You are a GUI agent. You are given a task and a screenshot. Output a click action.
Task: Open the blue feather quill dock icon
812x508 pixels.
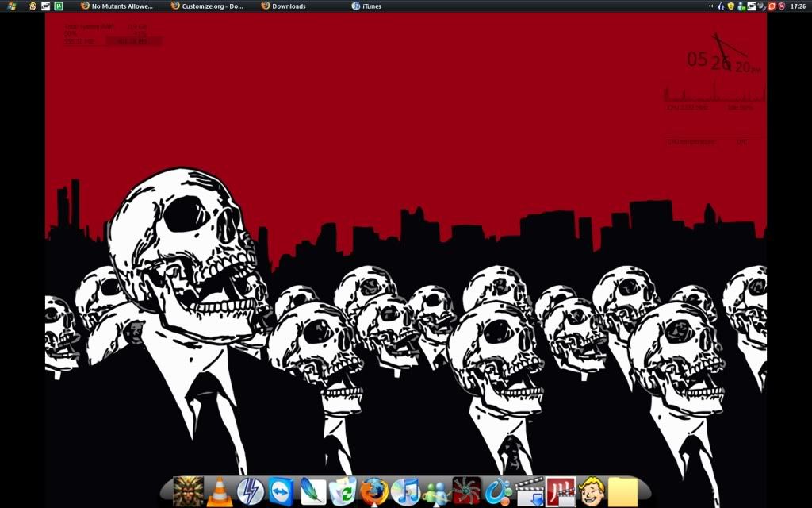point(312,491)
